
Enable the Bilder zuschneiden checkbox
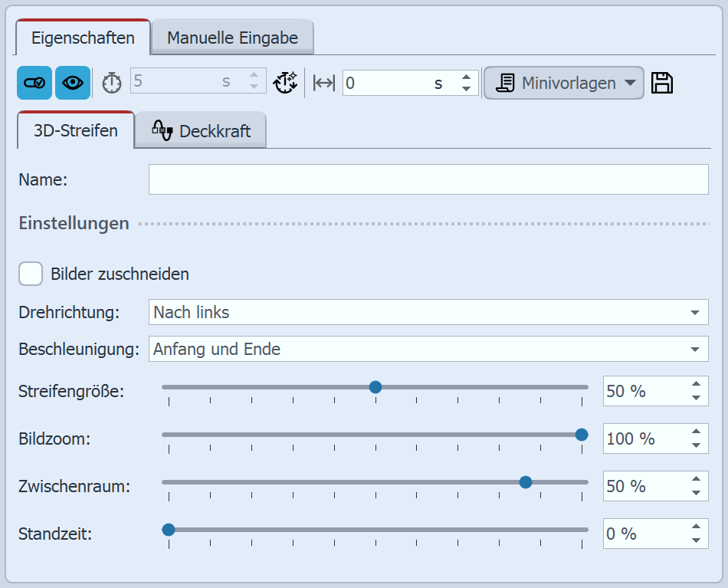click(x=31, y=274)
